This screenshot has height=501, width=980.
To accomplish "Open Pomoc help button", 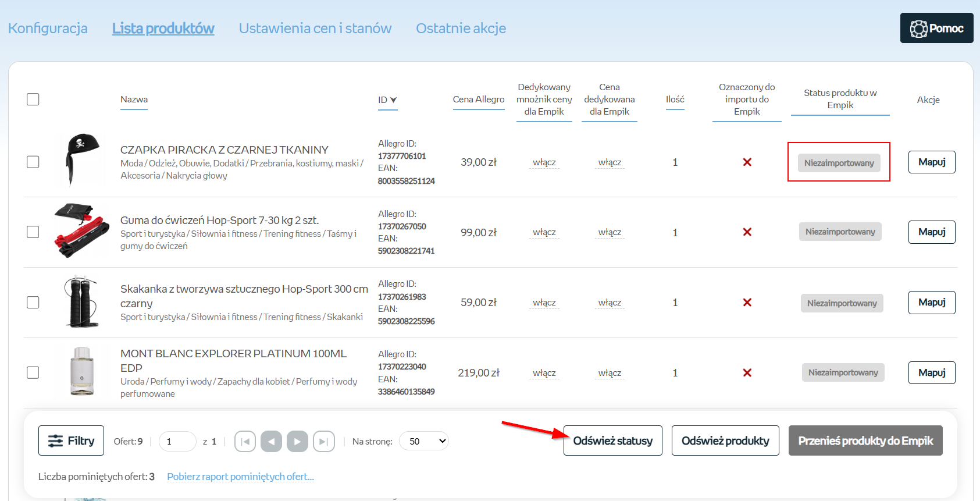I will (936, 28).
